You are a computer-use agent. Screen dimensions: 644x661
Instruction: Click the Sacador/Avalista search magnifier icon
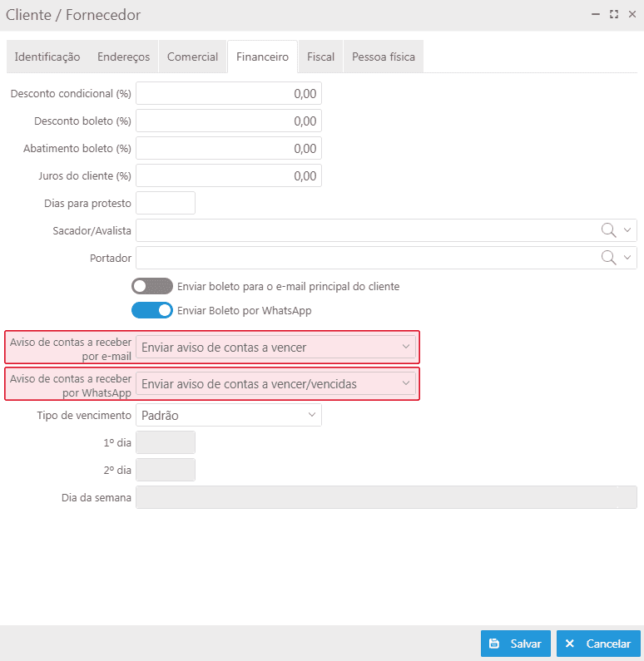[x=609, y=230]
